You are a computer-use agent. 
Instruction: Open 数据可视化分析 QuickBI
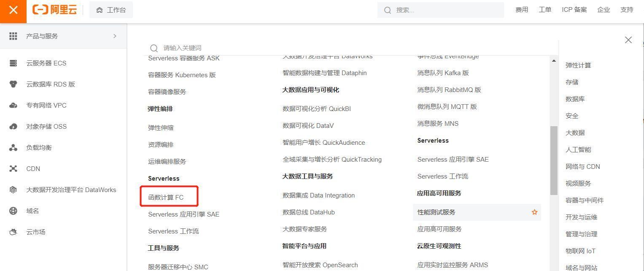coord(317,109)
